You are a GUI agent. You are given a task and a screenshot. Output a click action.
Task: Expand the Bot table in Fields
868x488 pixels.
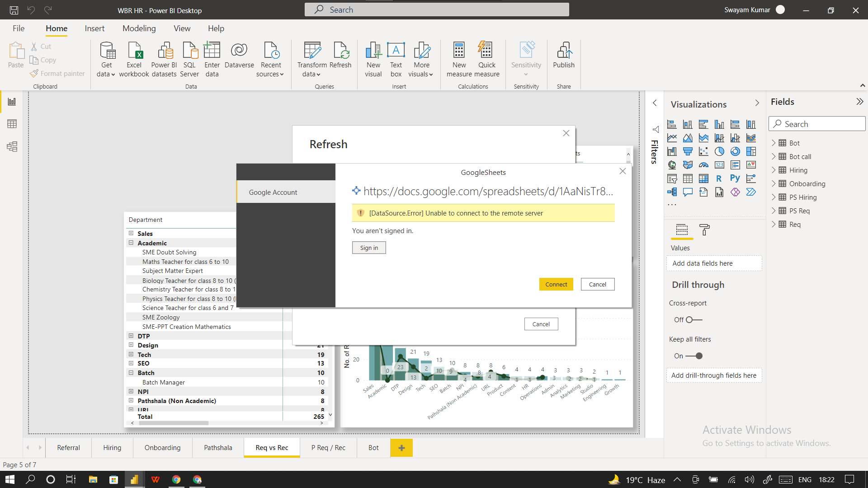point(774,143)
